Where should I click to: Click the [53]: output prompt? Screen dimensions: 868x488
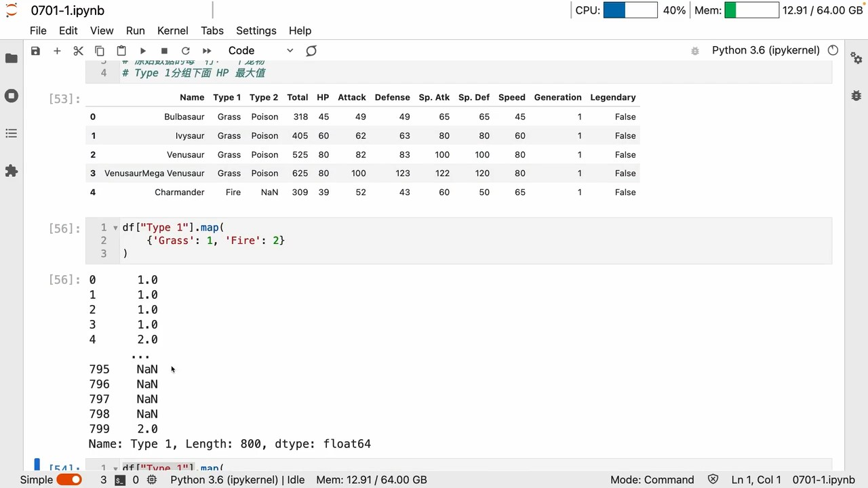[x=64, y=99]
